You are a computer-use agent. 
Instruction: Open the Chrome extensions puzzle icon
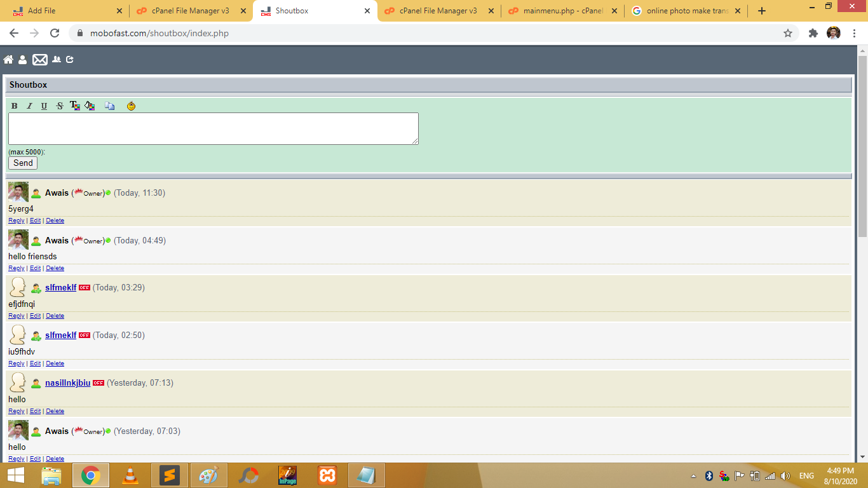[813, 33]
